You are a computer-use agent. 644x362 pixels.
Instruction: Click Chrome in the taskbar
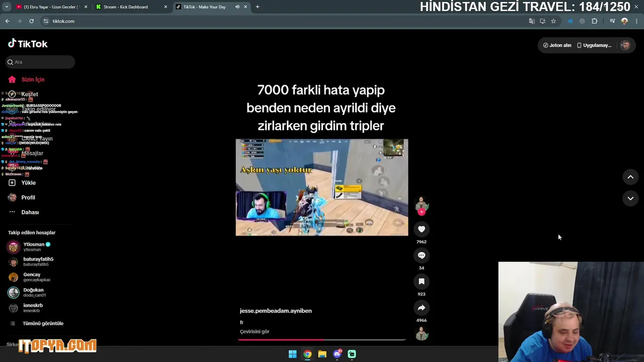[x=307, y=354]
